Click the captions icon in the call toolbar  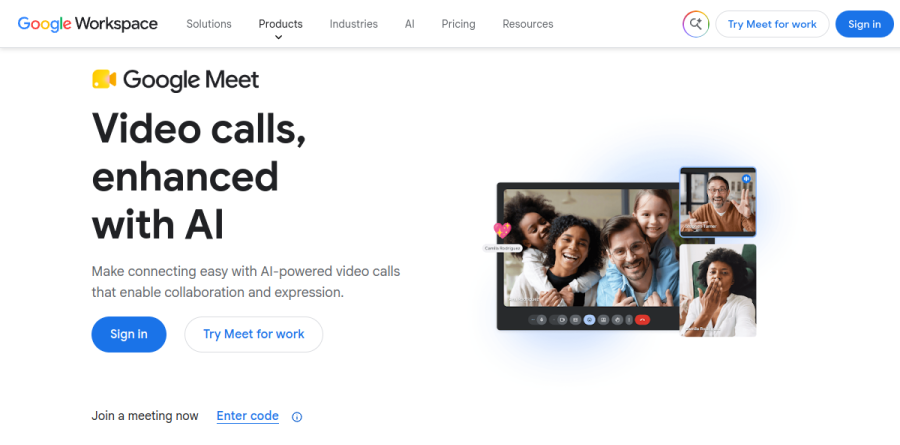click(575, 320)
